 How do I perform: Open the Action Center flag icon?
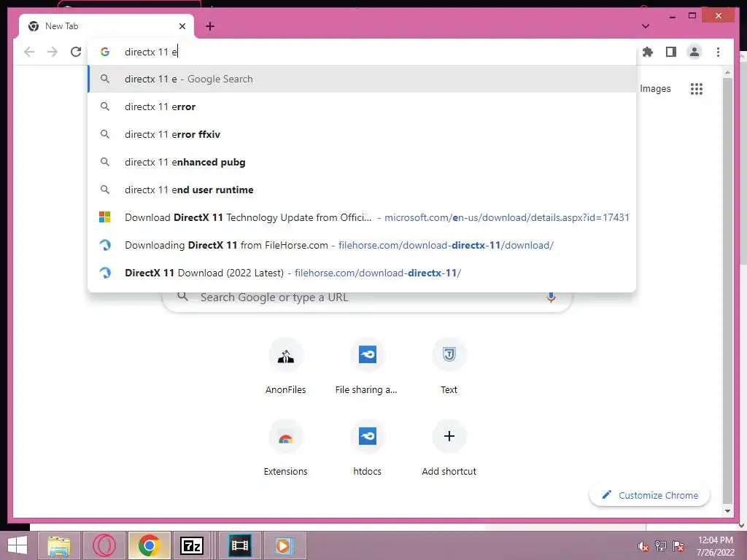tap(678, 546)
